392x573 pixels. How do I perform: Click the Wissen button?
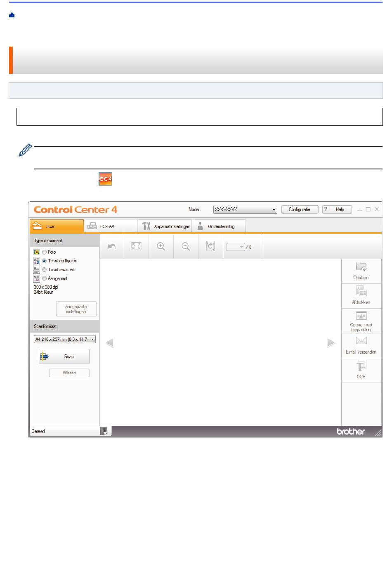(x=69, y=373)
